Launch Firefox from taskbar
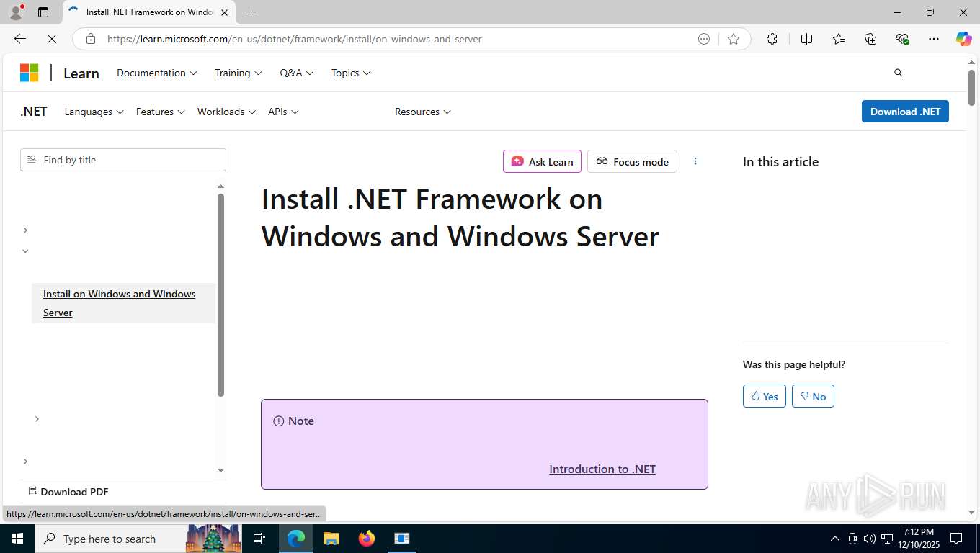Viewport: 980px width, 553px height. point(367,539)
